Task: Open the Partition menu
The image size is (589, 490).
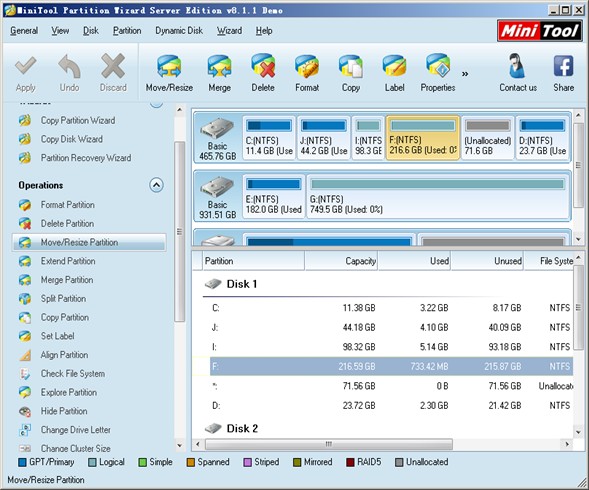Action: pos(127,31)
